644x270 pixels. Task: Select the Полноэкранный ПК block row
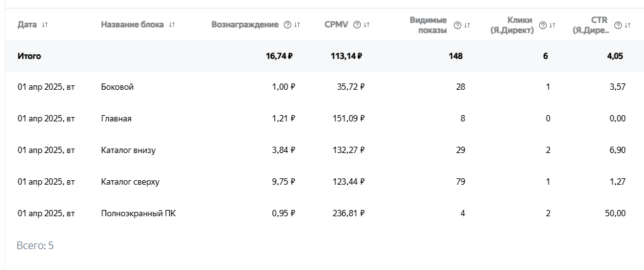point(138,213)
